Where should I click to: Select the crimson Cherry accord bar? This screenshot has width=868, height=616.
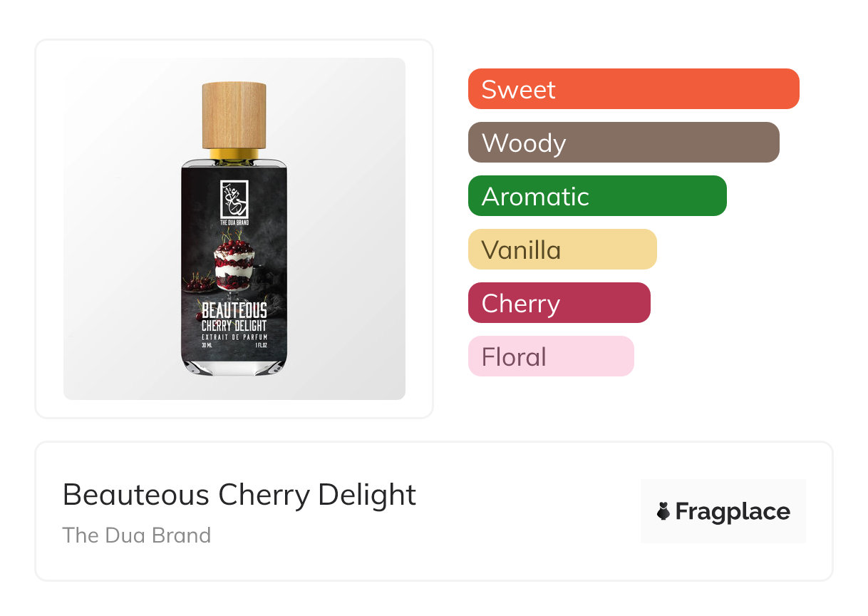559,303
